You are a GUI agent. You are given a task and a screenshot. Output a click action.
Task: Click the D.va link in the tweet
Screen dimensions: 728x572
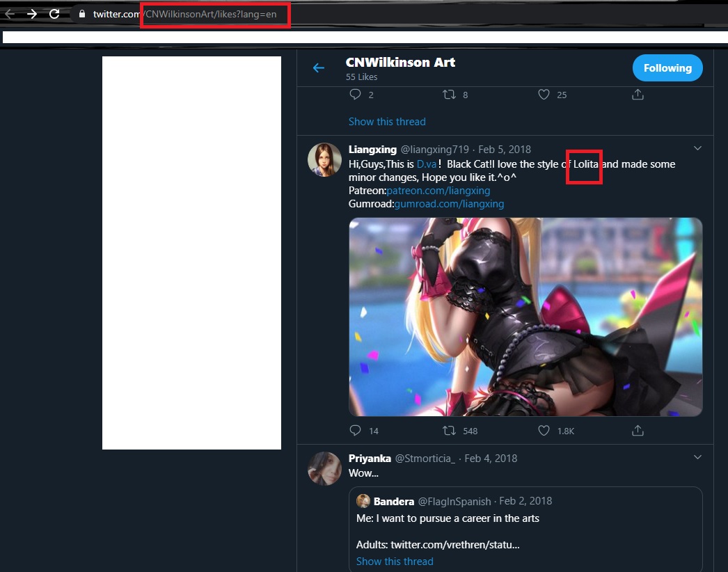tap(427, 164)
